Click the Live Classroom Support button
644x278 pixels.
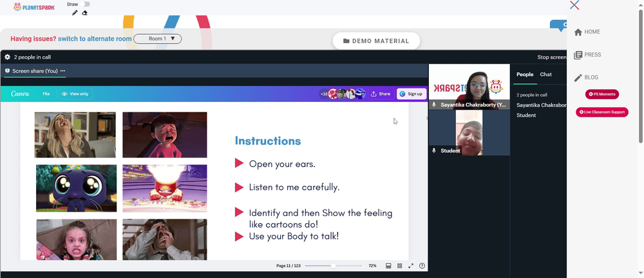point(601,112)
